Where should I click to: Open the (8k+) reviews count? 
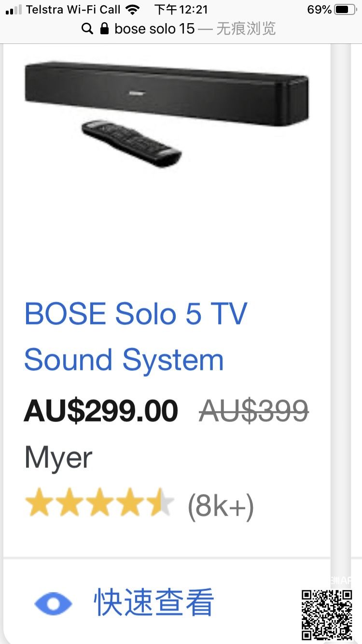[221, 505]
